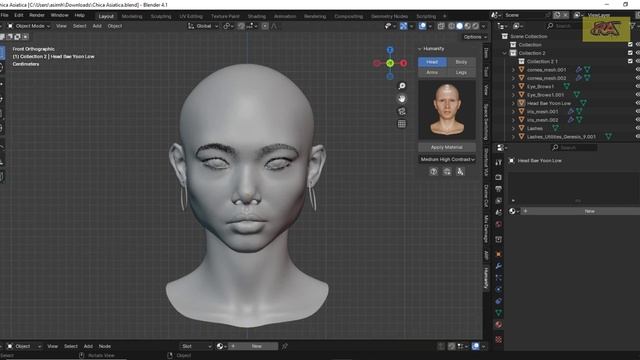
Task: Collapse Collection 2 in outliner
Action: click(504, 53)
